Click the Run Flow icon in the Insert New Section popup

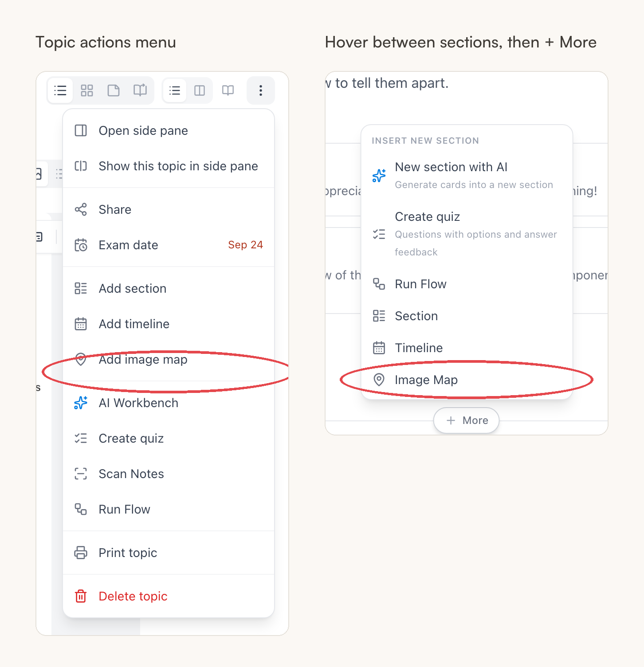tap(379, 284)
